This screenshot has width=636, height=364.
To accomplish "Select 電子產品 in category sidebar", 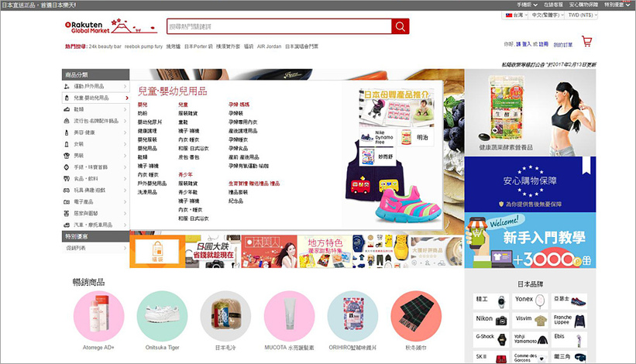I will click(x=95, y=201).
